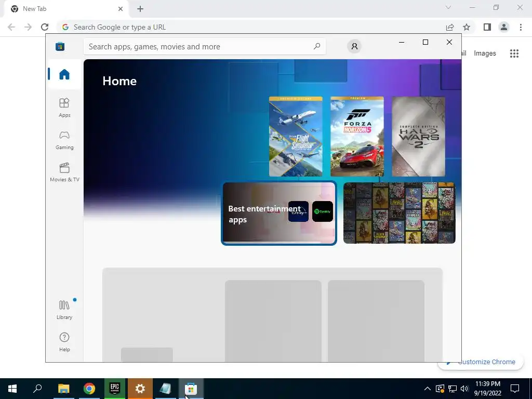Open Settings gear app in taskbar
The width and height of the screenshot is (532, 399).
click(140, 389)
